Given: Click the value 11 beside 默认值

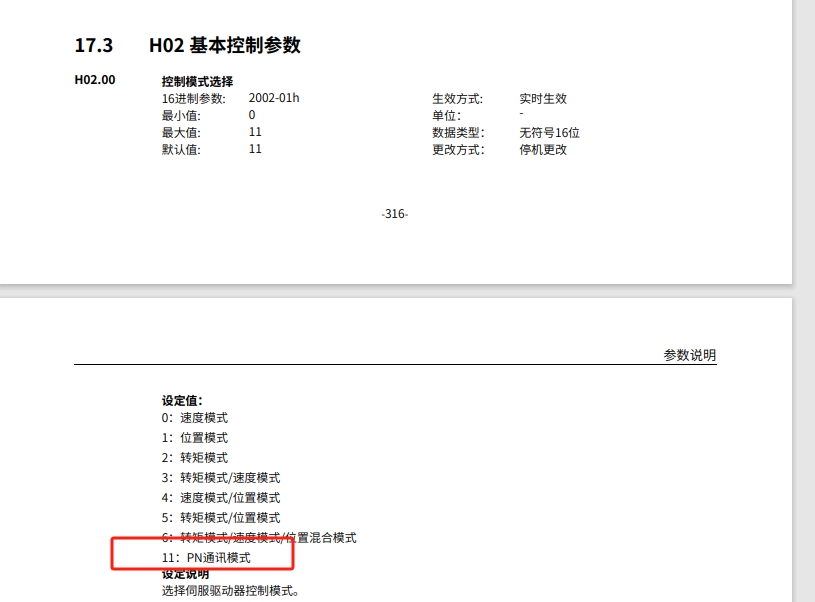Looking at the screenshot, I should tap(255, 149).
